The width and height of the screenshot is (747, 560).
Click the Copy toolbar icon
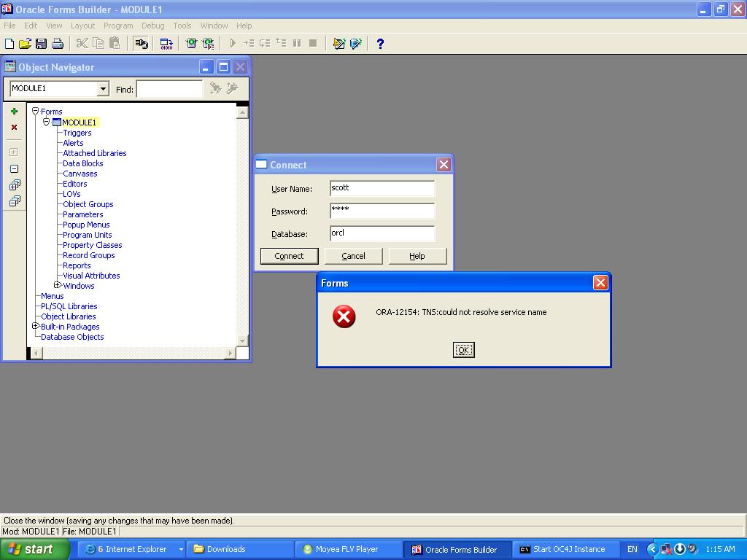click(x=98, y=44)
